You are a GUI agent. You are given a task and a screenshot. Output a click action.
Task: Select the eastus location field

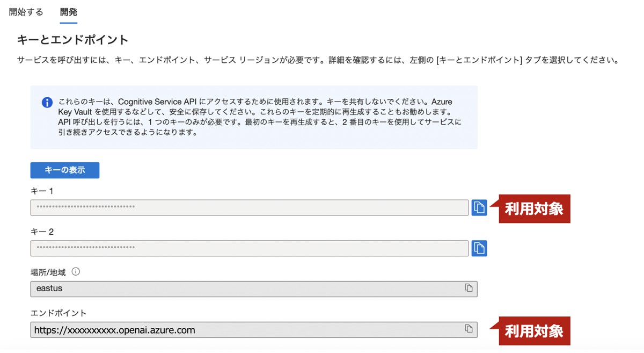coord(254,289)
